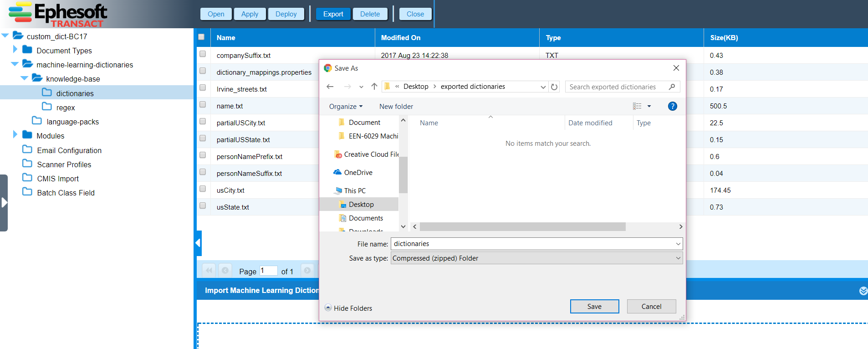This screenshot has height=349, width=868.
Task: Click the previous page pagination icon
Action: coord(225,270)
